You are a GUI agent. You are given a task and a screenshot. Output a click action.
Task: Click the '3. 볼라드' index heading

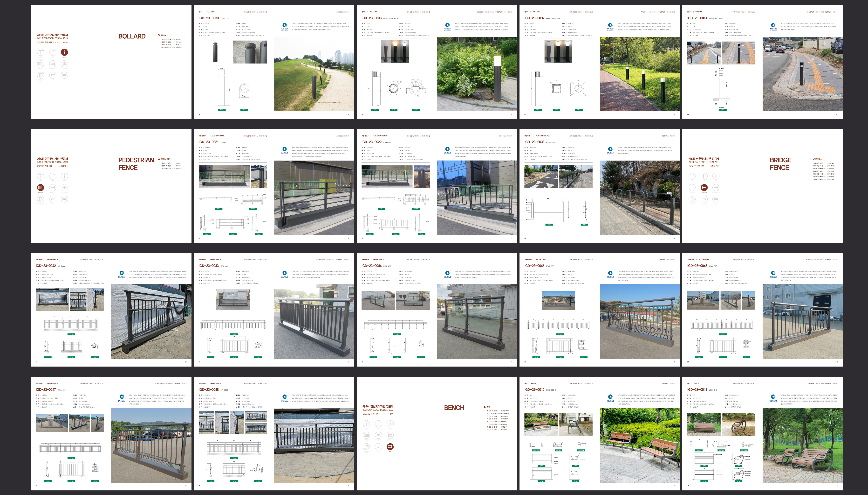(x=162, y=35)
